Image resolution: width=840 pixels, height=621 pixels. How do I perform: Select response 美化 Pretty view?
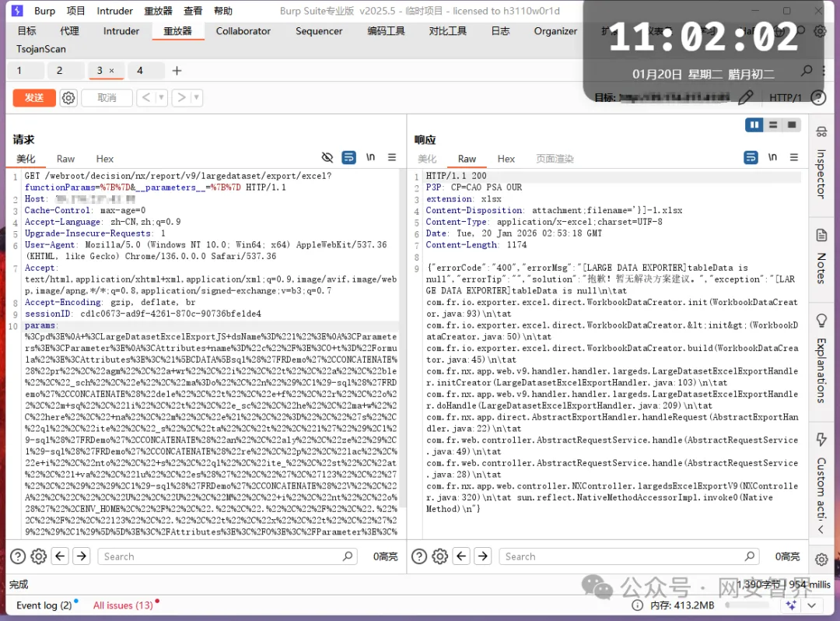coord(427,159)
